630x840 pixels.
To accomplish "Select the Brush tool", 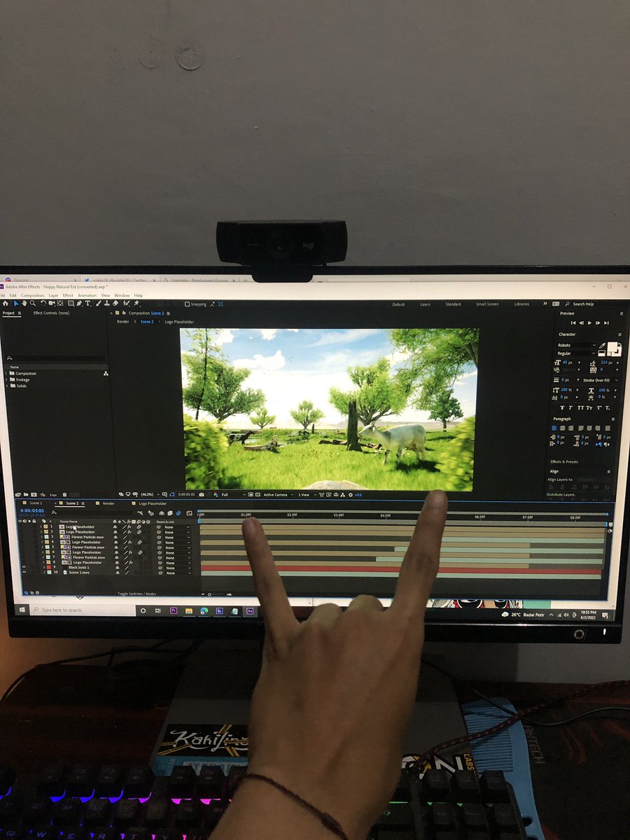I will [98, 304].
